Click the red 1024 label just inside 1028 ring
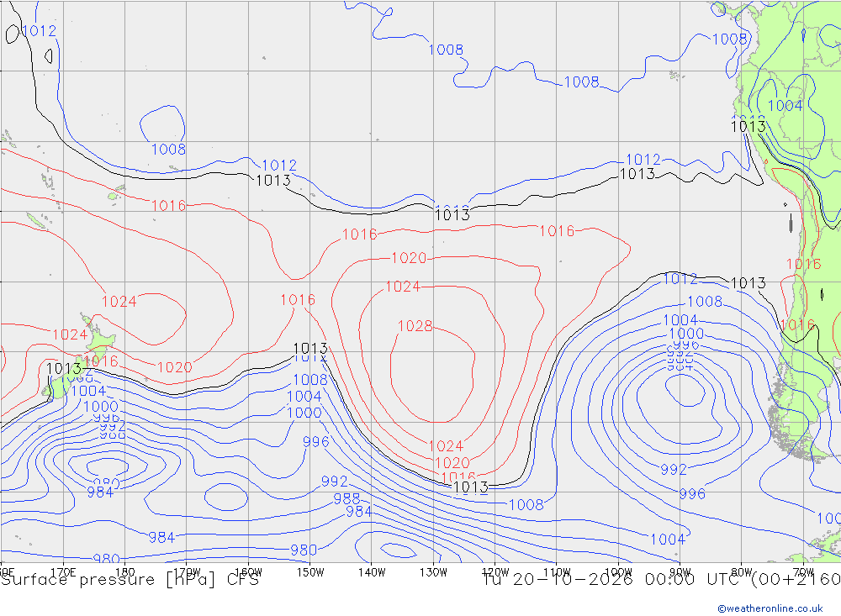 pos(403,287)
